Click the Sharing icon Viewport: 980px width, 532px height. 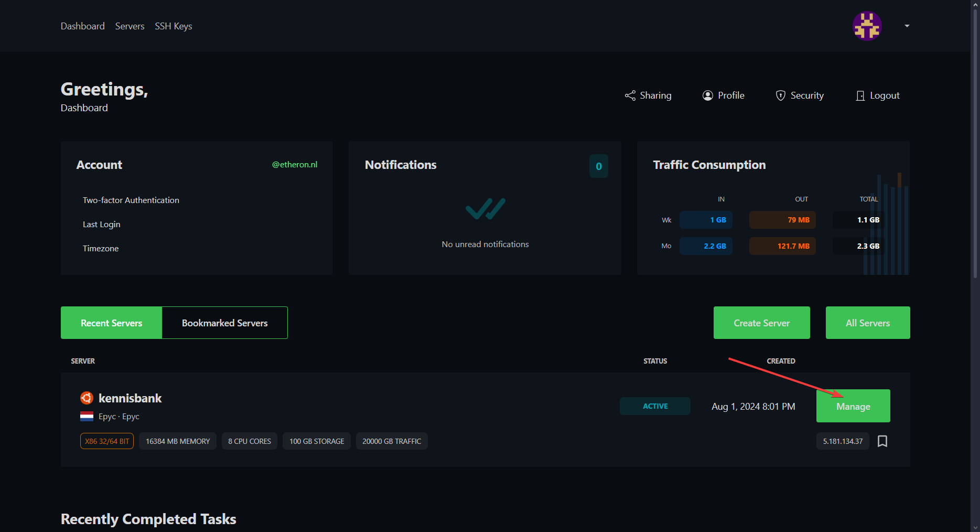pos(630,95)
